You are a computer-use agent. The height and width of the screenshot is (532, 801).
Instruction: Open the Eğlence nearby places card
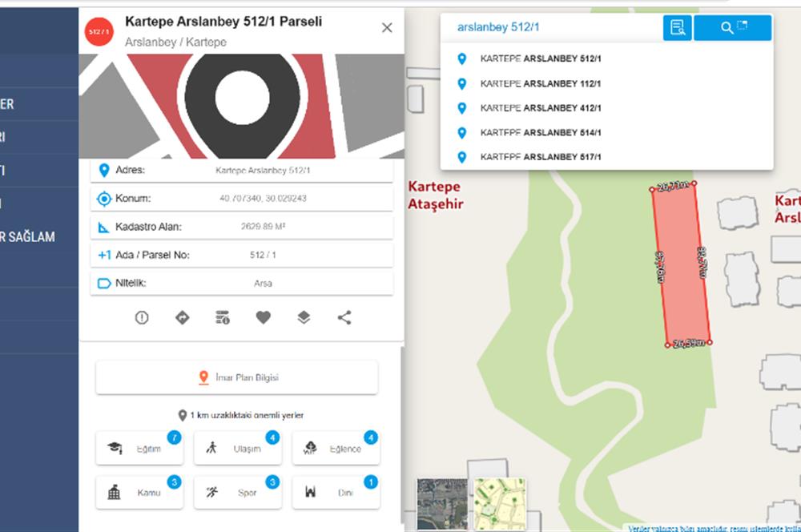(x=336, y=448)
